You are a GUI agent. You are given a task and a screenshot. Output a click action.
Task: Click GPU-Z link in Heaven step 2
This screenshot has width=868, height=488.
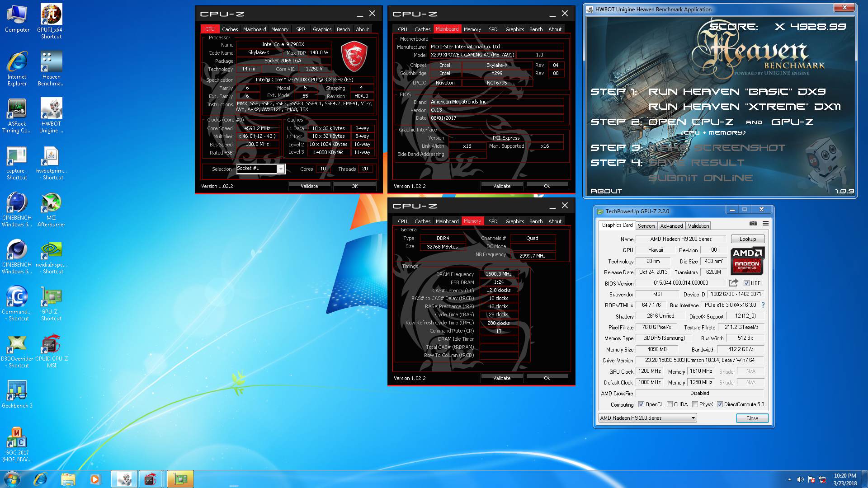pos(792,122)
